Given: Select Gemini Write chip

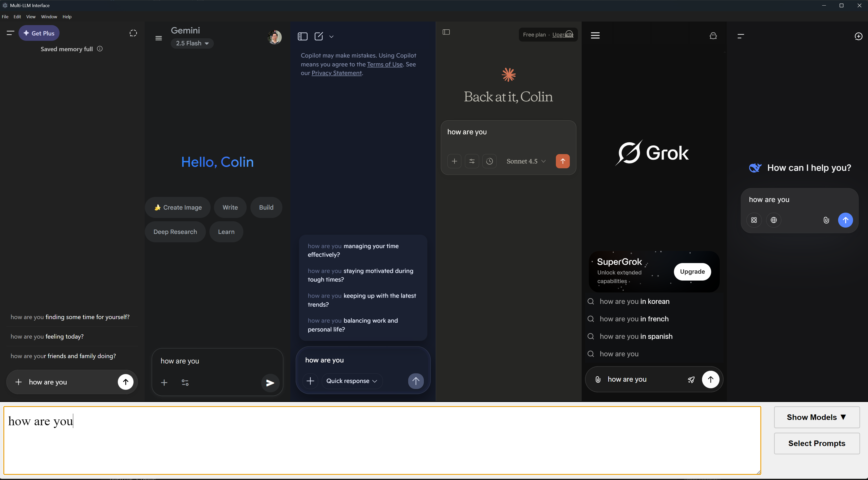Looking at the screenshot, I should (230, 207).
